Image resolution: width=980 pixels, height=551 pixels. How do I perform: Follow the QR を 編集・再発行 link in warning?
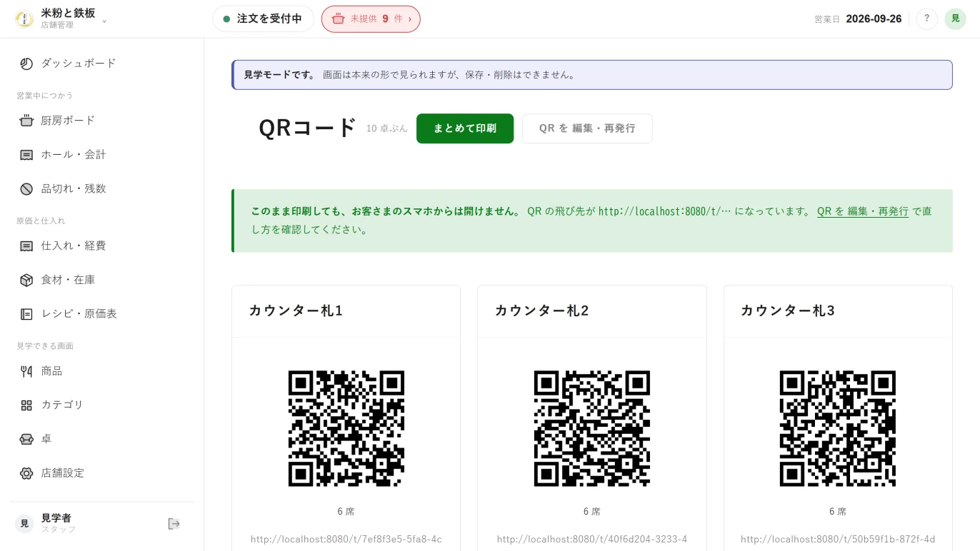click(863, 211)
